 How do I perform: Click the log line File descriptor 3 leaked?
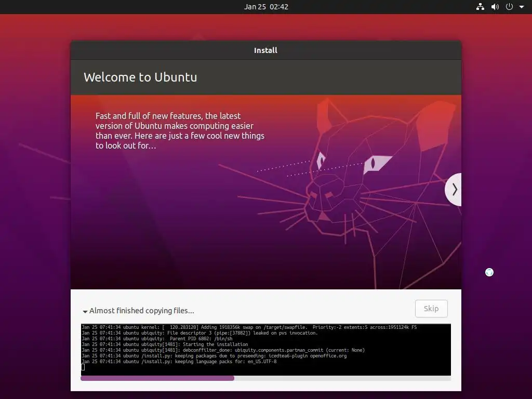click(x=199, y=333)
